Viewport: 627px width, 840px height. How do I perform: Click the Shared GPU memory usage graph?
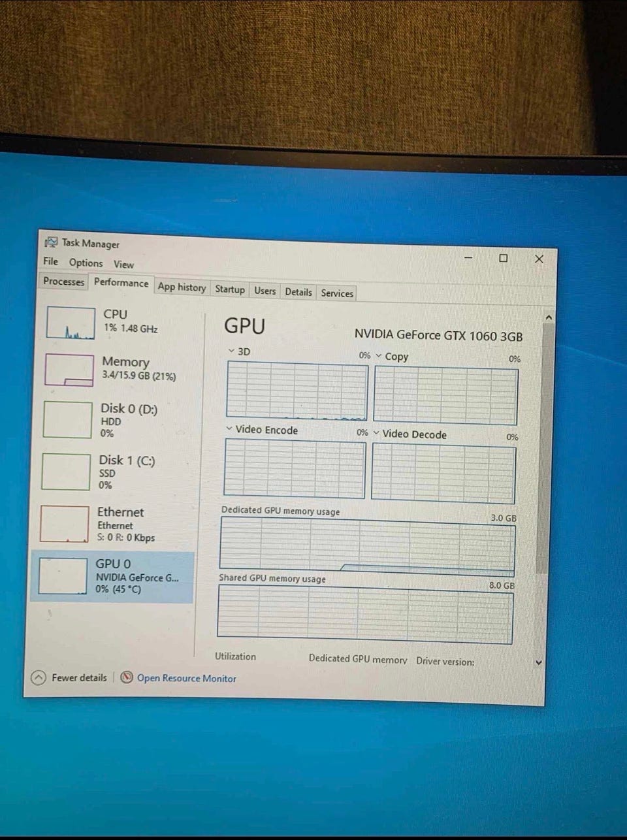[x=365, y=615]
